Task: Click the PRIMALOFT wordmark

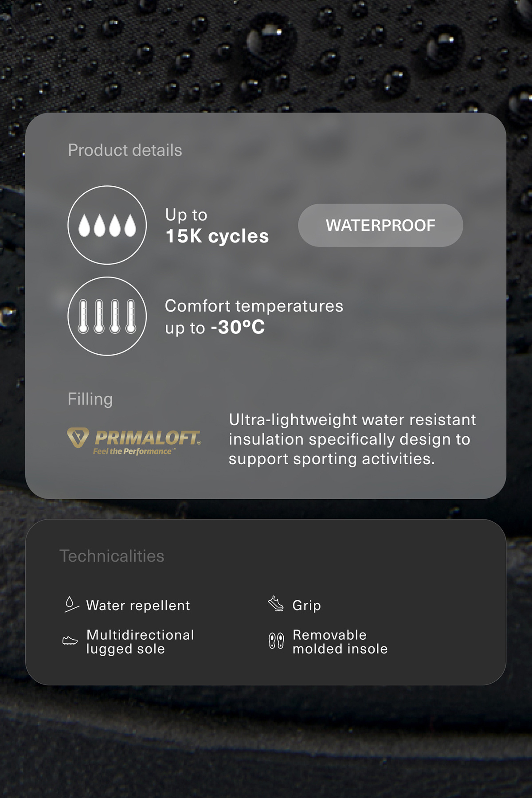Action: pyautogui.click(x=148, y=438)
